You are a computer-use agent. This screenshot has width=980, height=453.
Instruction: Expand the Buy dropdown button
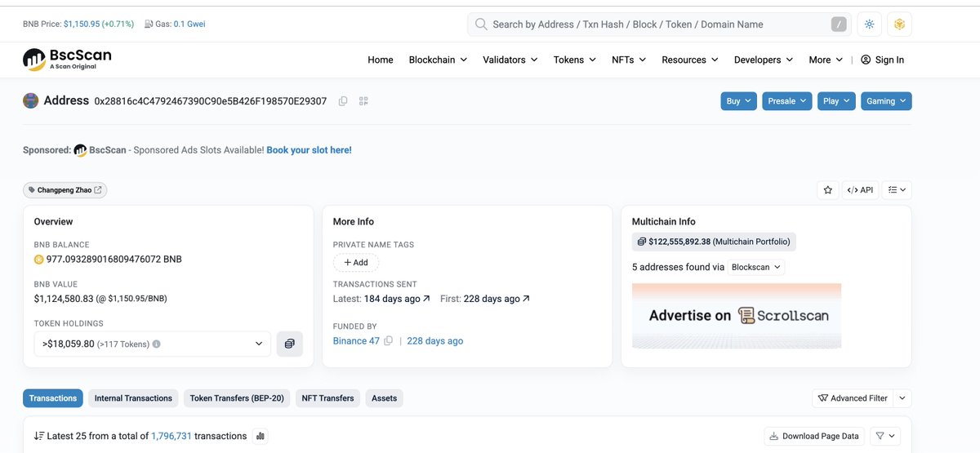point(737,101)
